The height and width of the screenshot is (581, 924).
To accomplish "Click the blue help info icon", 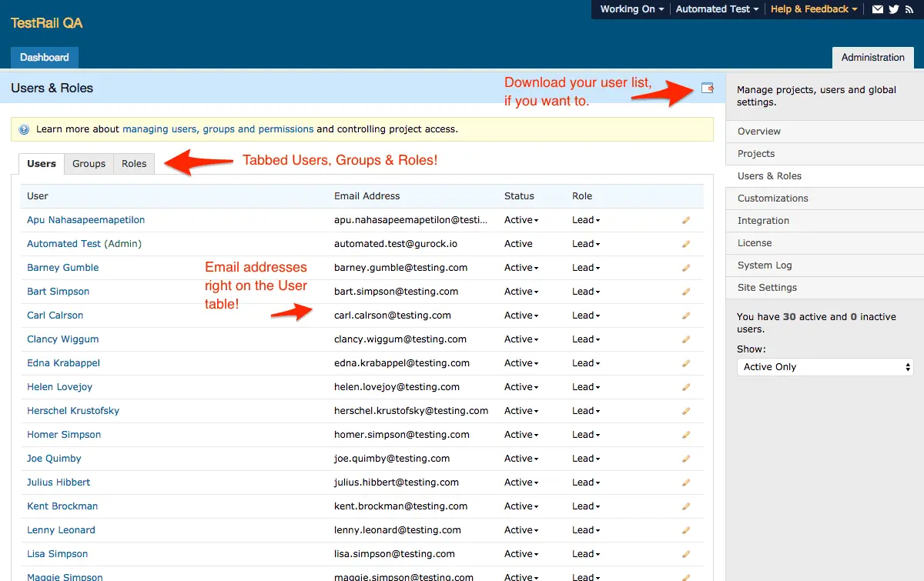I will (24, 129).
